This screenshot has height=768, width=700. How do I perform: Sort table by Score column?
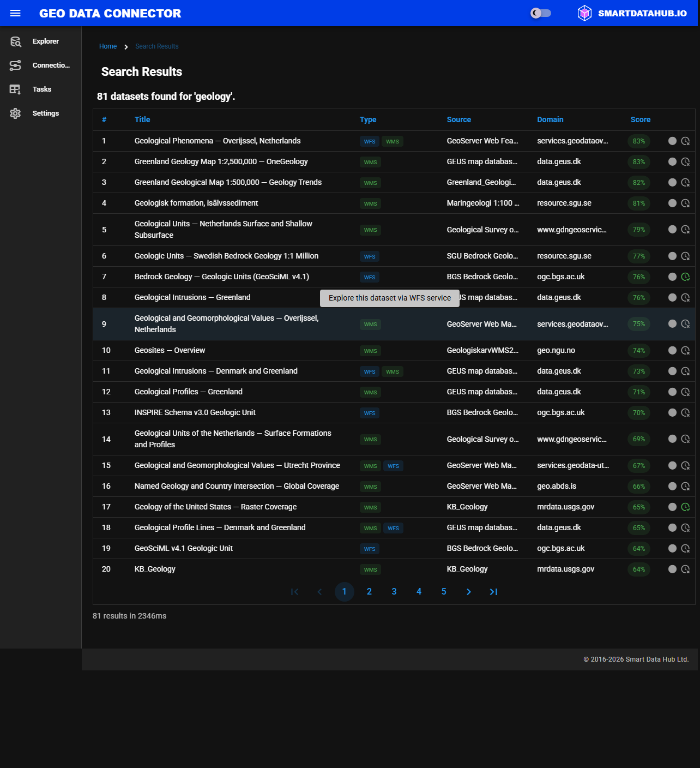point(641,119)
